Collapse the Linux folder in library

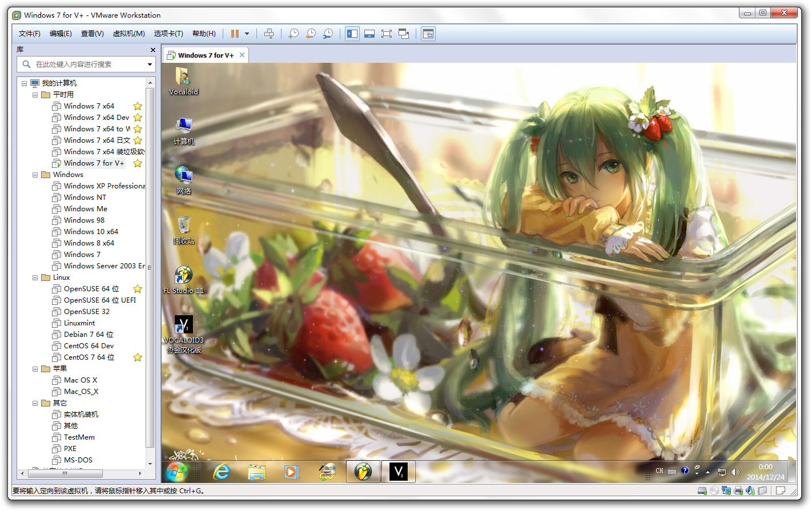[35, 277]
